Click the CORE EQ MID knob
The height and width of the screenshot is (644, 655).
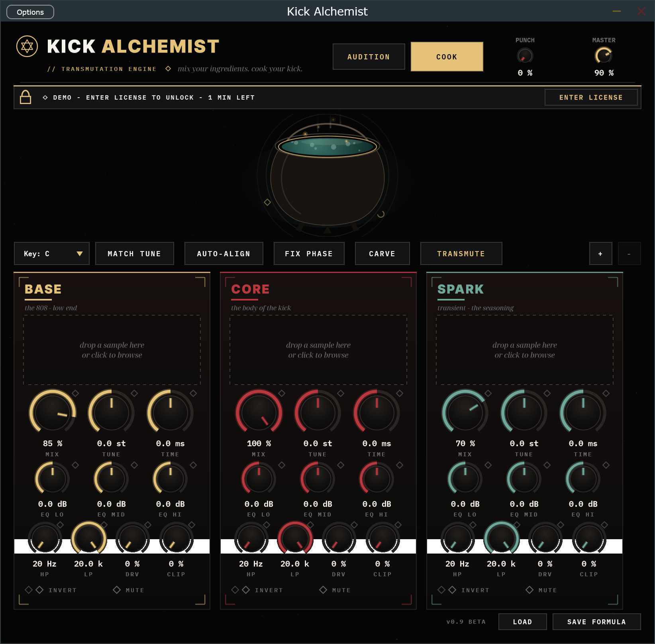[318, 479]
